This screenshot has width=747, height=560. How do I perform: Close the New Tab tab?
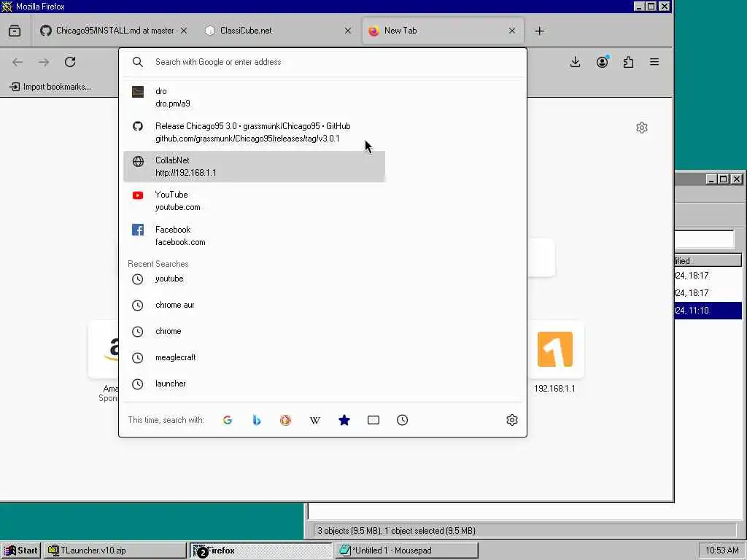coord(511,31)
